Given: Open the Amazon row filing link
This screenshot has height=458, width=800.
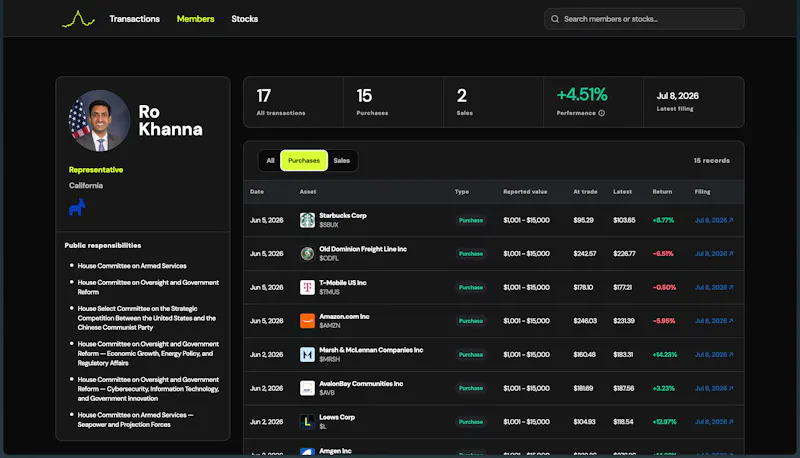Looking at the screenshot, I should tap(714, 321).
